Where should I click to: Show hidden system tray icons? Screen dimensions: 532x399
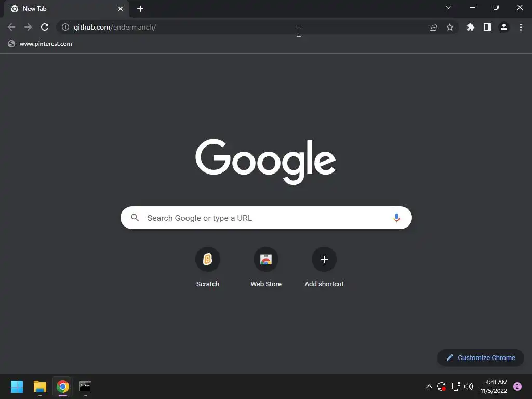[429, 387]
